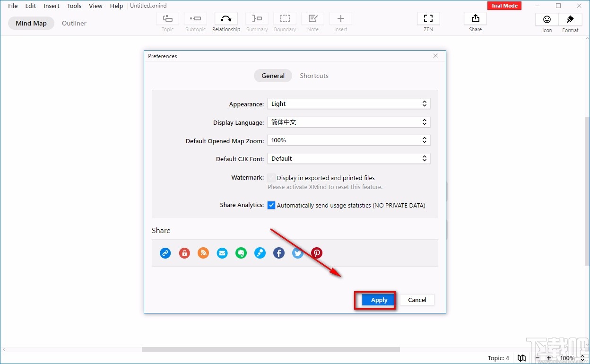Open the File menu
This screenshot has height=364, width=590.
[x=13, y=6]
